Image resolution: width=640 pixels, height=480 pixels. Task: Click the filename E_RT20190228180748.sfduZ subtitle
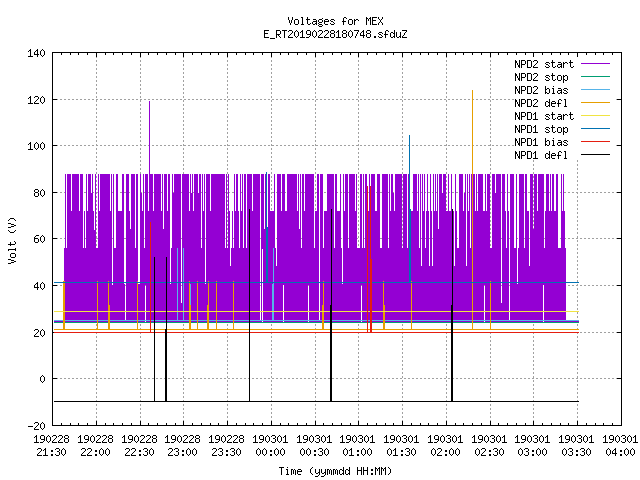point(335,34)
